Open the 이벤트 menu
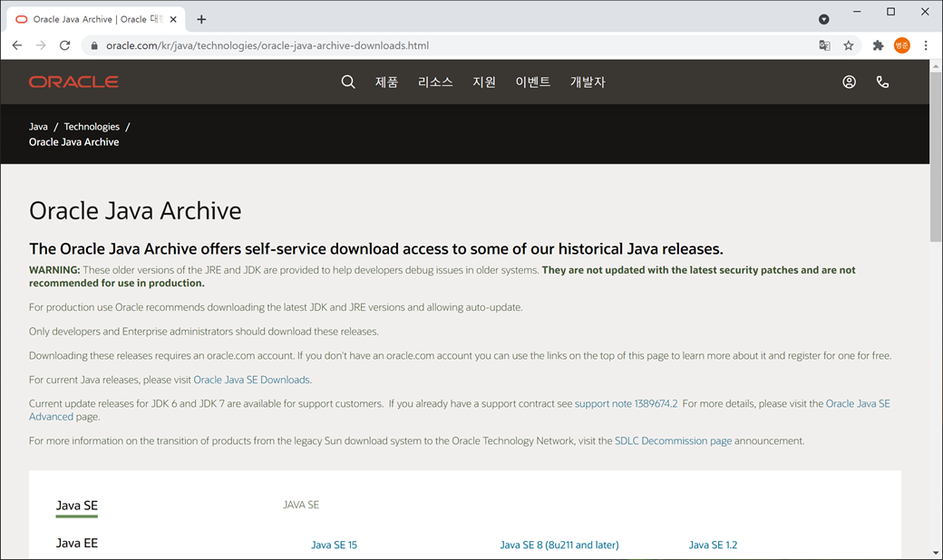 533,82
